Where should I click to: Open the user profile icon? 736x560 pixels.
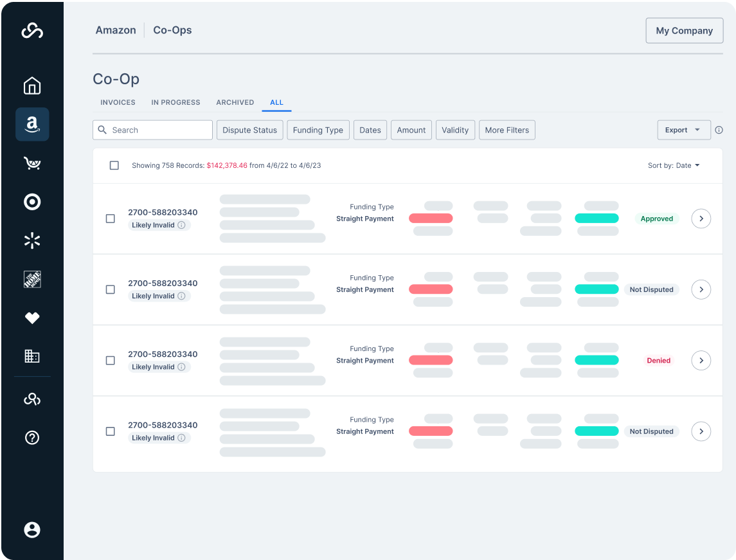(x=32, y=530)
